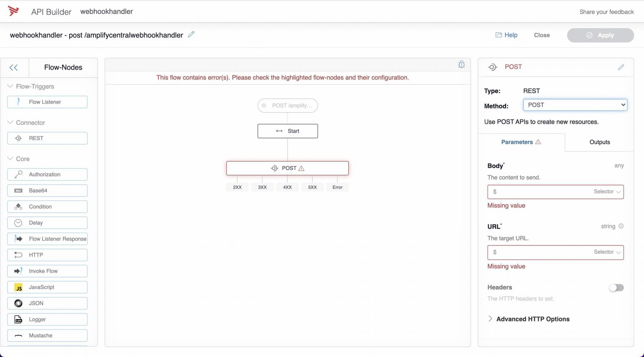644x357 pixels.
Task: Select the Flow Listener trigger node
Action: pyautogui.click(x=47, y=102)
